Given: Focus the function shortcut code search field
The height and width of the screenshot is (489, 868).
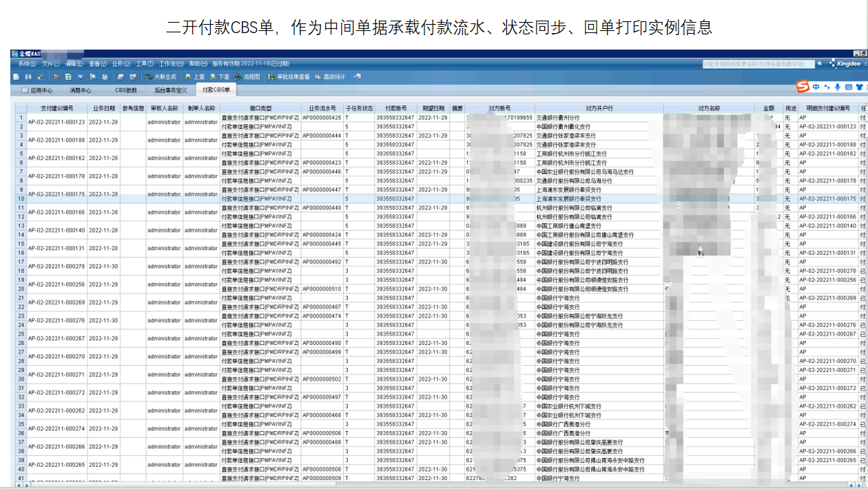Looking at the screenshot, I should 758,63.
